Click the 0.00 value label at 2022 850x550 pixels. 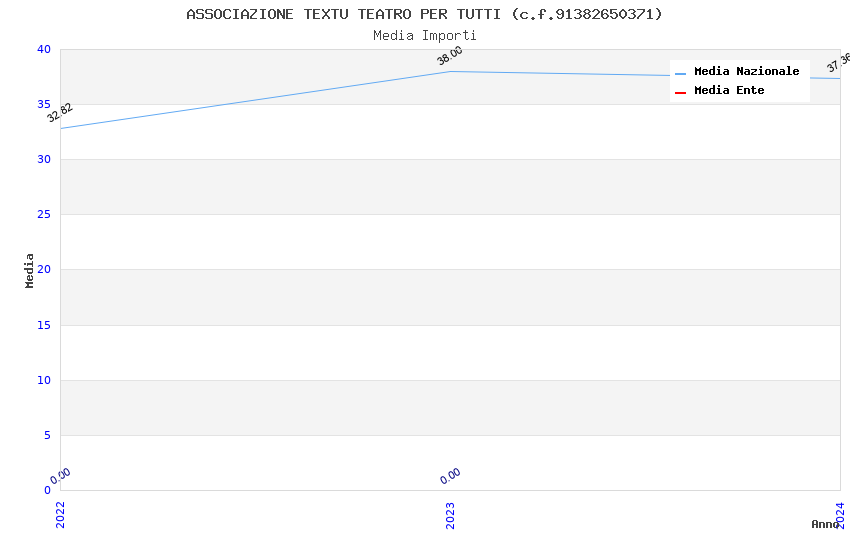[x=60, y=476]
